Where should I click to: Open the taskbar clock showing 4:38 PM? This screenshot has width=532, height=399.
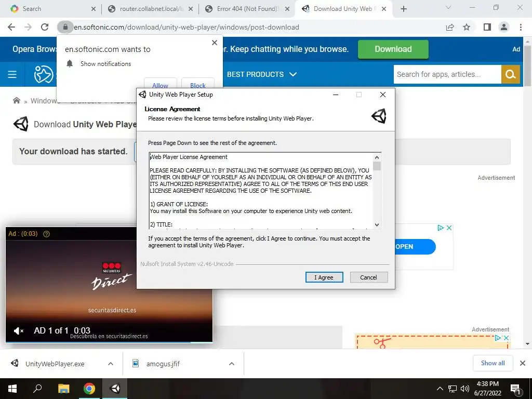487,389
